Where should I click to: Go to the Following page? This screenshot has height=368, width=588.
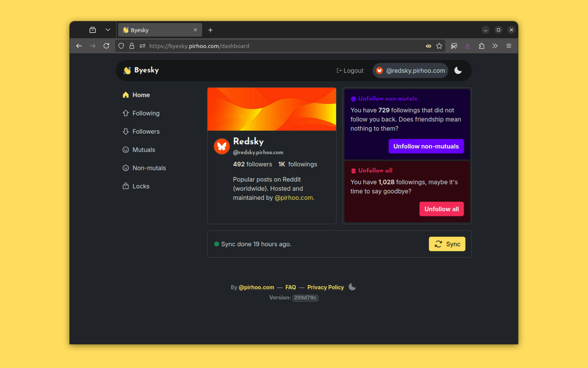click(141, 113)
